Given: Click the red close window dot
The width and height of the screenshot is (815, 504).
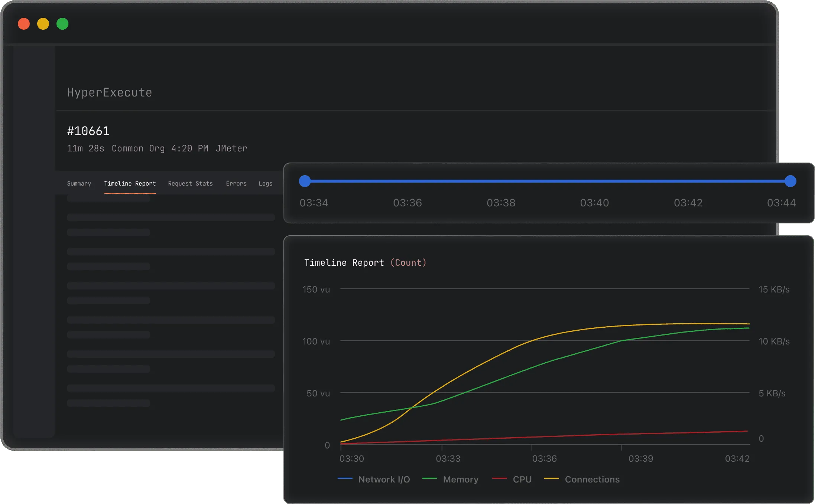Looking at the screenshot, I should point(24,24).
